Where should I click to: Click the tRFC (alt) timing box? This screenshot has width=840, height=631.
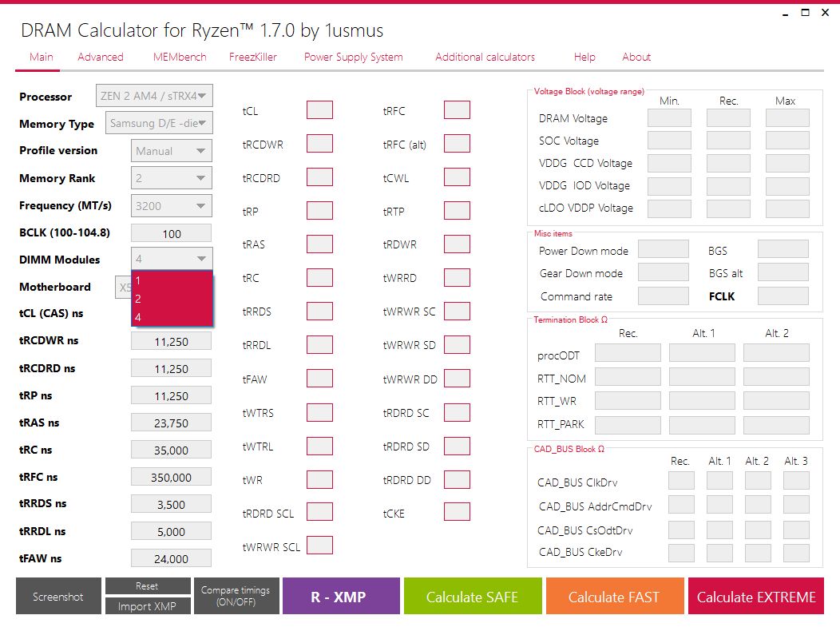457,144
